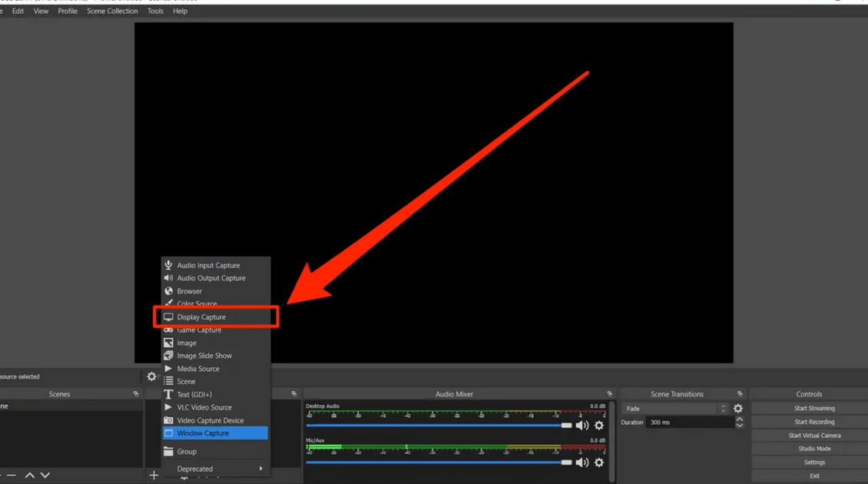This screenshot has width=868, height=484.
Task: Open the Tools menu
Action: (x=154, y=11)
